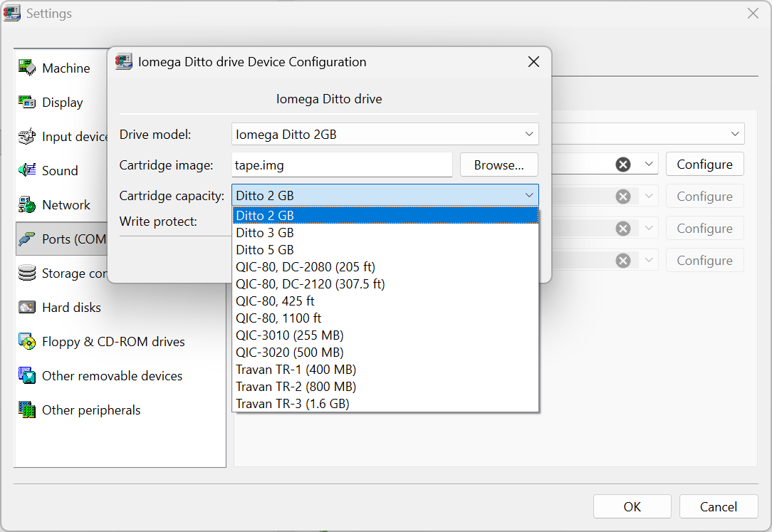This screenshot has height=532, width=772.
Task: Click Cancel in Settings window
Action: point(719,506)
